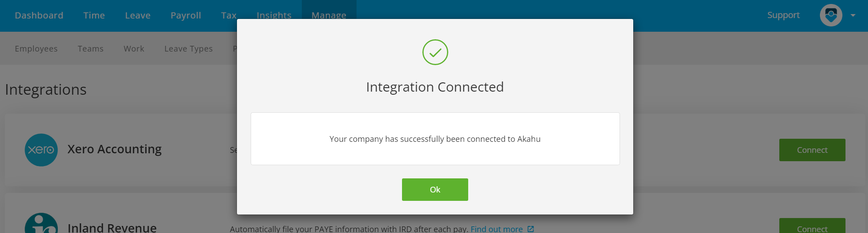Click the external link icon beside Find out more
Image resolution: width=868 pixels, height=233 pixels.
click(530, 229)
